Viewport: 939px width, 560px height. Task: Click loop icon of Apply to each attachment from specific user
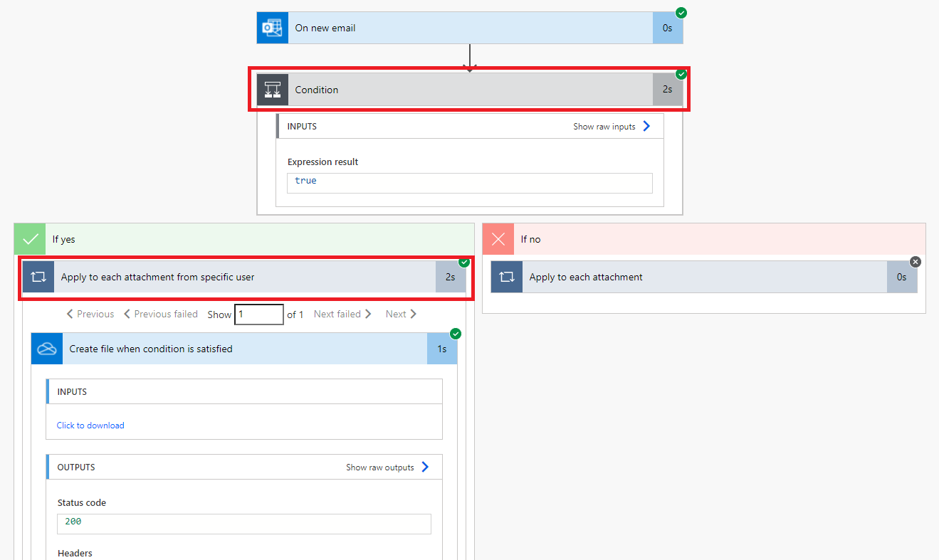click(x=38, y=277)
